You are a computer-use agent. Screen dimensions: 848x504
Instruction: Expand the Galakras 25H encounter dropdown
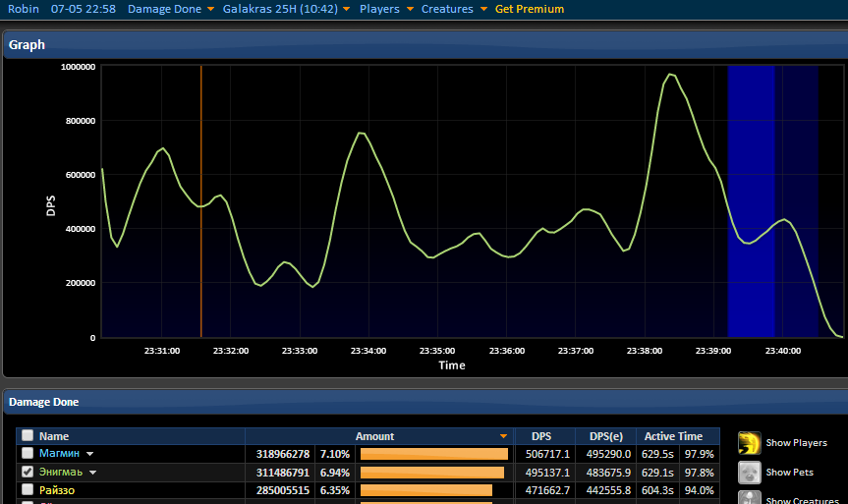(x=280, y=9)
